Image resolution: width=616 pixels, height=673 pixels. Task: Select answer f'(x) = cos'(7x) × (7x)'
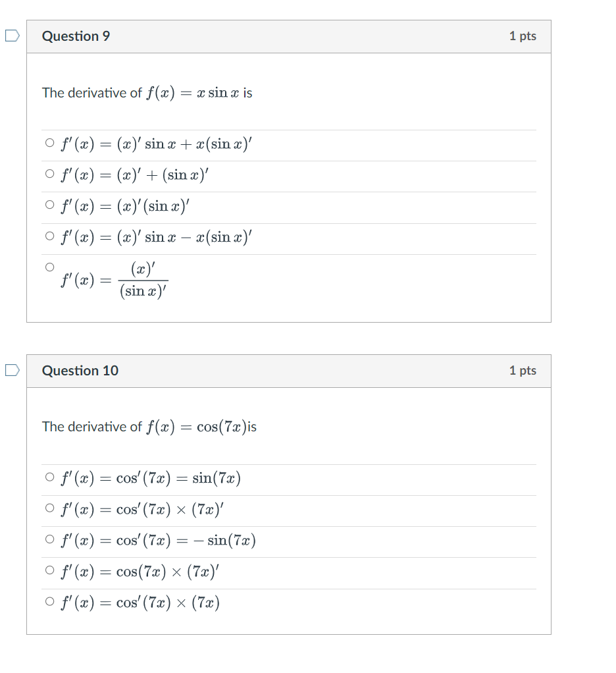tap(49, 507)
